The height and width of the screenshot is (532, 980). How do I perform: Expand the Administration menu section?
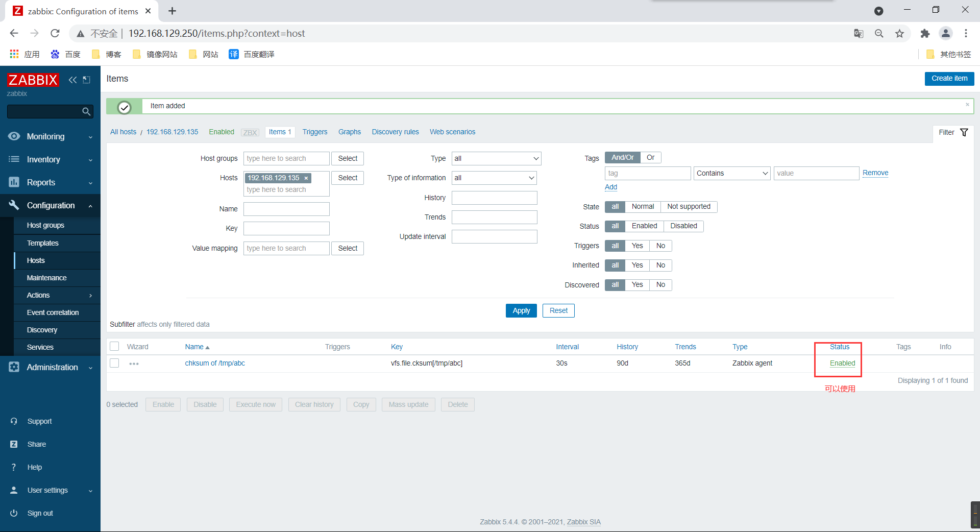[90, 368]
